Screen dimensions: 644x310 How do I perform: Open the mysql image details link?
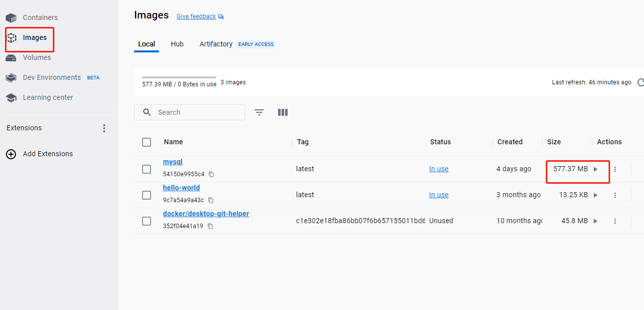(173, 162)
